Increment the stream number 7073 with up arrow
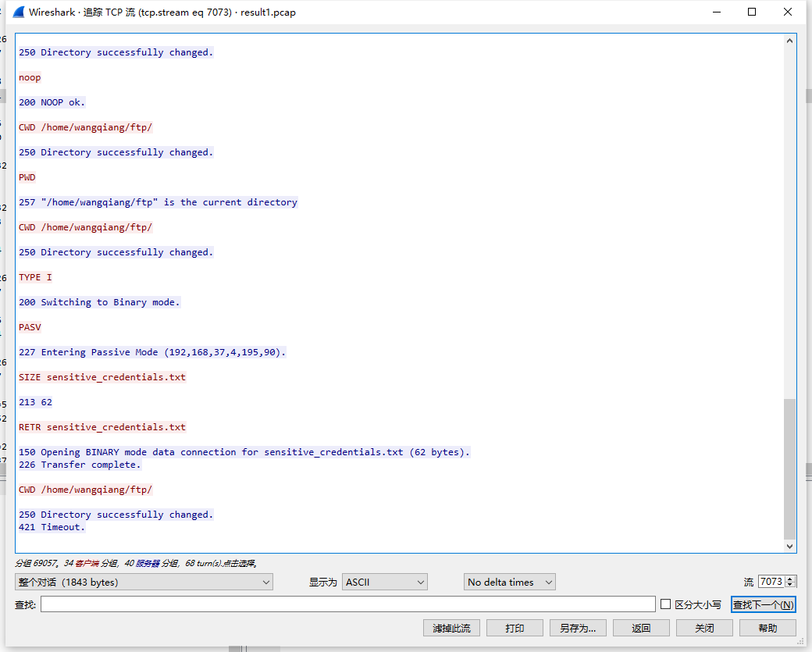Image resolution: width=812 pixels, height=652 pixels. (791, 579)
